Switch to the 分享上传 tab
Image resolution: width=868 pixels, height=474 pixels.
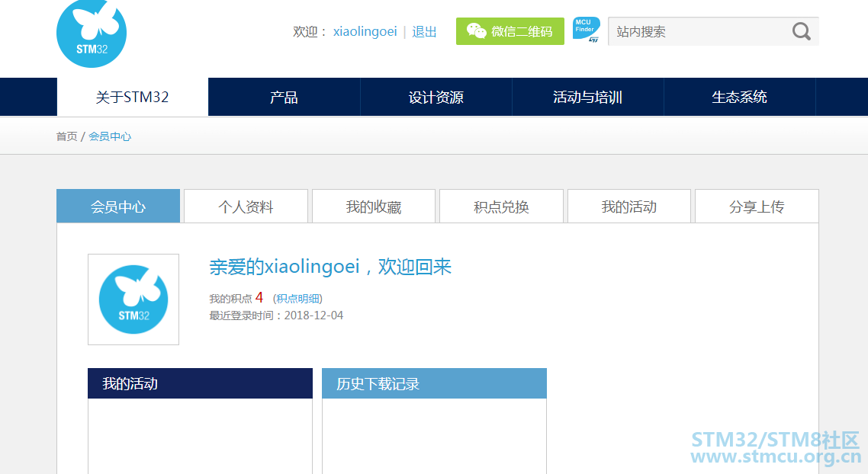point(757,207)
